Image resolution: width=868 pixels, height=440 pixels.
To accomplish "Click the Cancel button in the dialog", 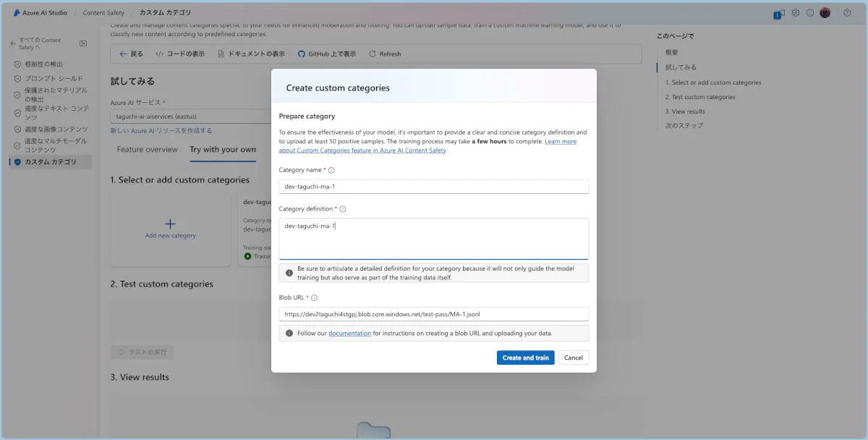I will click(574, 357).
